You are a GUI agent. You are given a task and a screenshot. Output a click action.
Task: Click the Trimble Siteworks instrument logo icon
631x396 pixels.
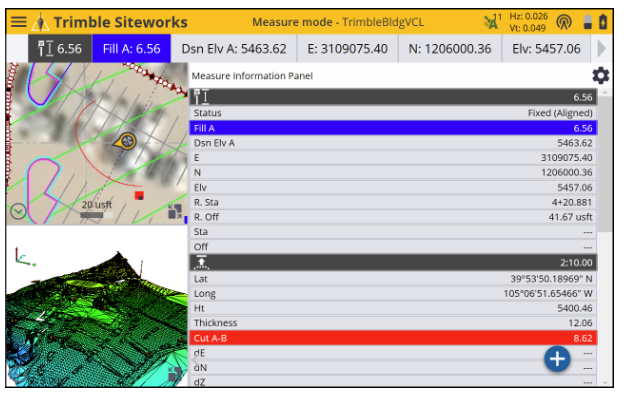(x=40, y=22)
